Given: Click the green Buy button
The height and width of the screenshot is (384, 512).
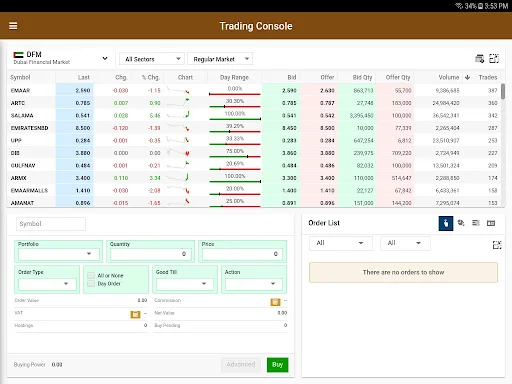Looking at the screenshot, I should point(277,365).
